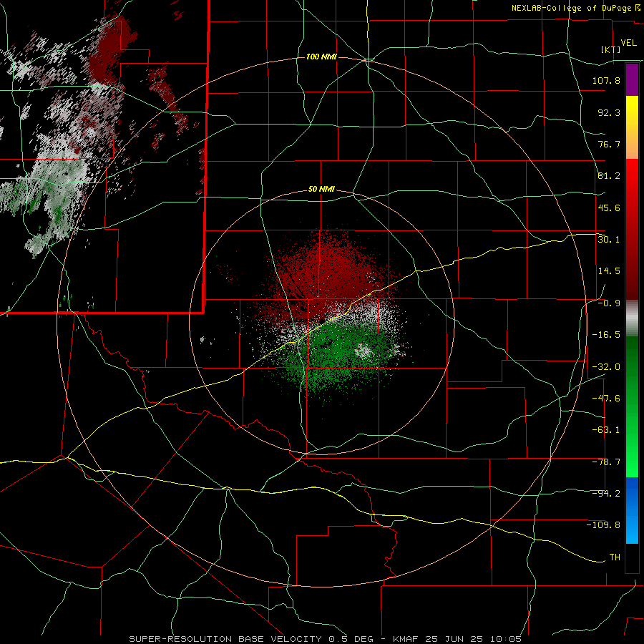Click the -109.8 velocity scale value
The image size is (644, 644).
603,525
